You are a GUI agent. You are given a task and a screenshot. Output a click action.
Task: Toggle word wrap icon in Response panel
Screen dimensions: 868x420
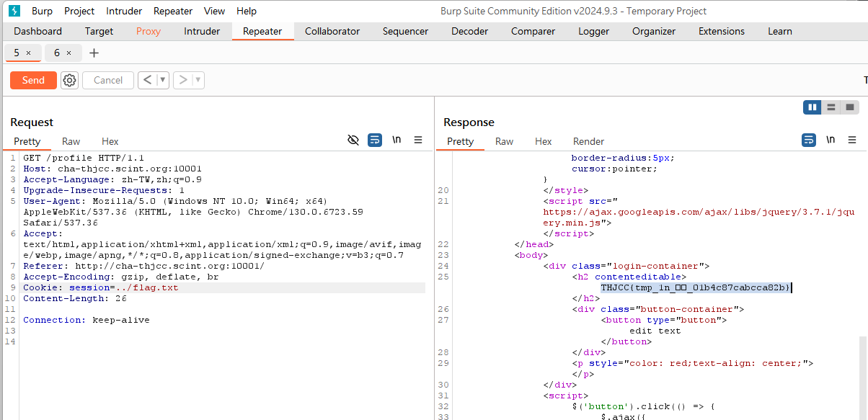[x=809, y=140]
